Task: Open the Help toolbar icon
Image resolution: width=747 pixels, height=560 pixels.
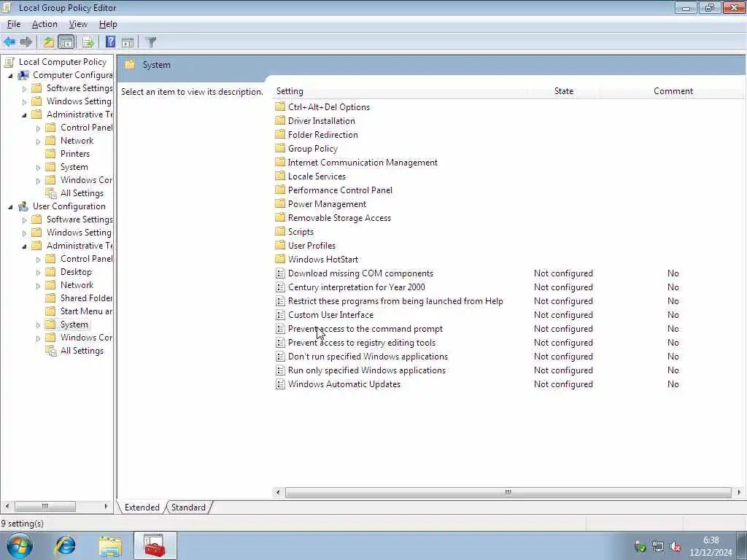Action: (x=110, y=42)
